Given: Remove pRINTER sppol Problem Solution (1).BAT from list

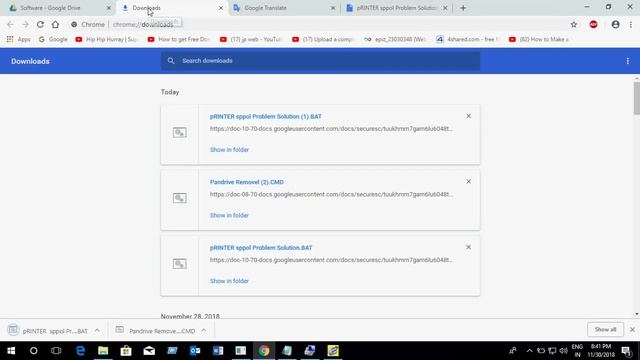Looking at the screenshot, I should (x=469, y=116).
